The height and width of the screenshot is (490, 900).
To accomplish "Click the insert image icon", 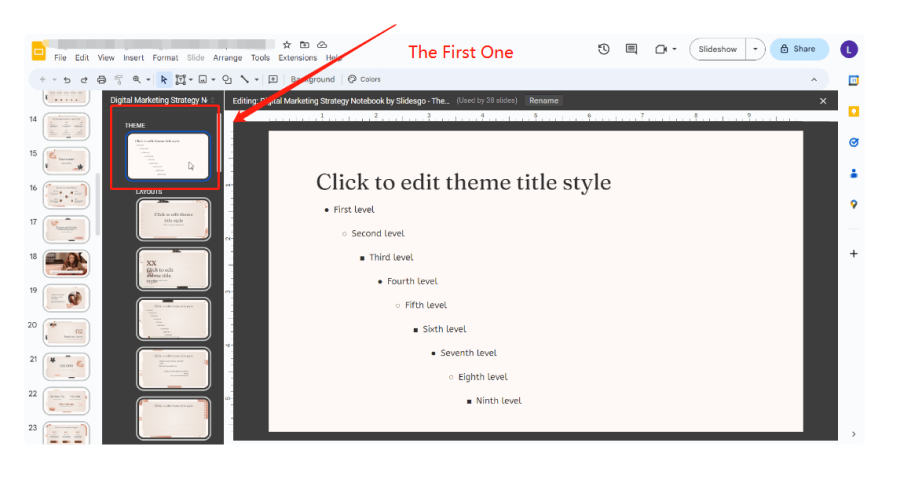I will [x=203, y=80].
